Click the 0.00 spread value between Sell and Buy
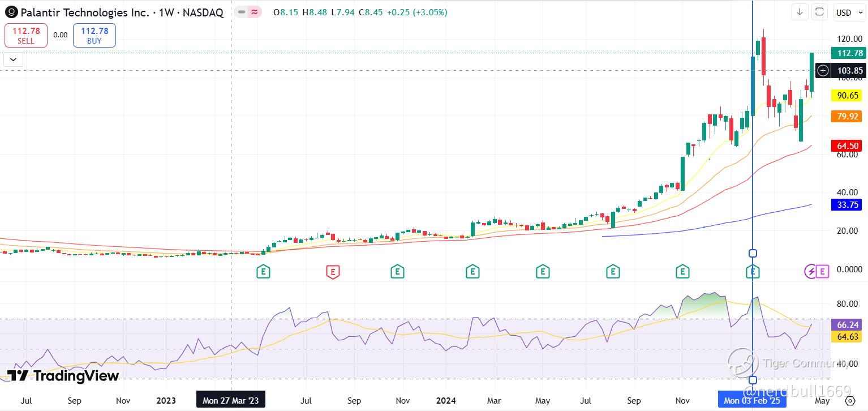This screenshot has width=868, height=411. point(61,35)
